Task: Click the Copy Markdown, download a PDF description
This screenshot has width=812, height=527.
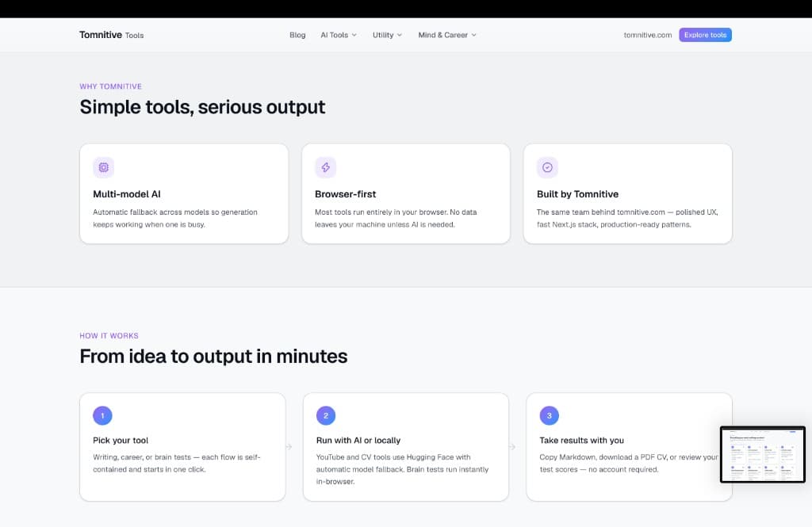Action: click(629, 463)
